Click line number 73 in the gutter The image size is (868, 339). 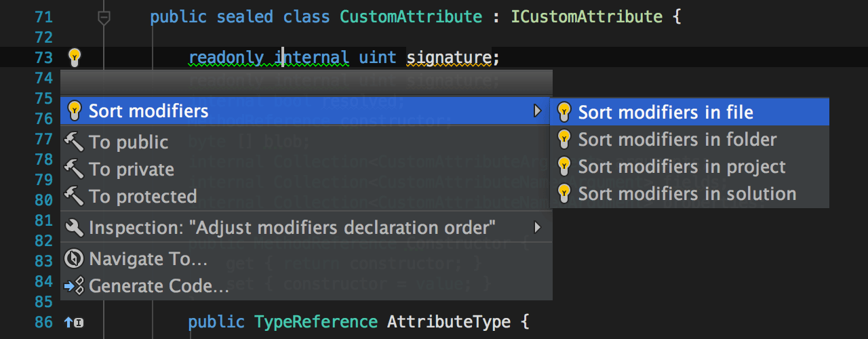[43, 58]
